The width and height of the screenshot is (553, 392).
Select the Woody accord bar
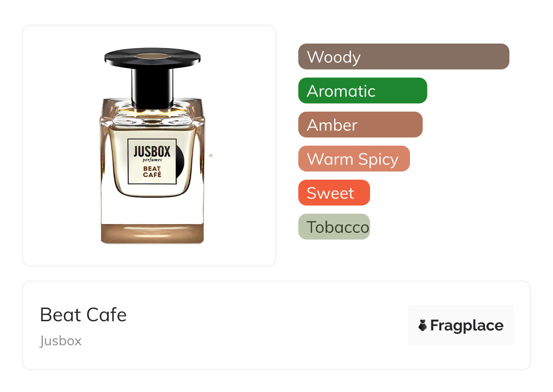(404, 57)
